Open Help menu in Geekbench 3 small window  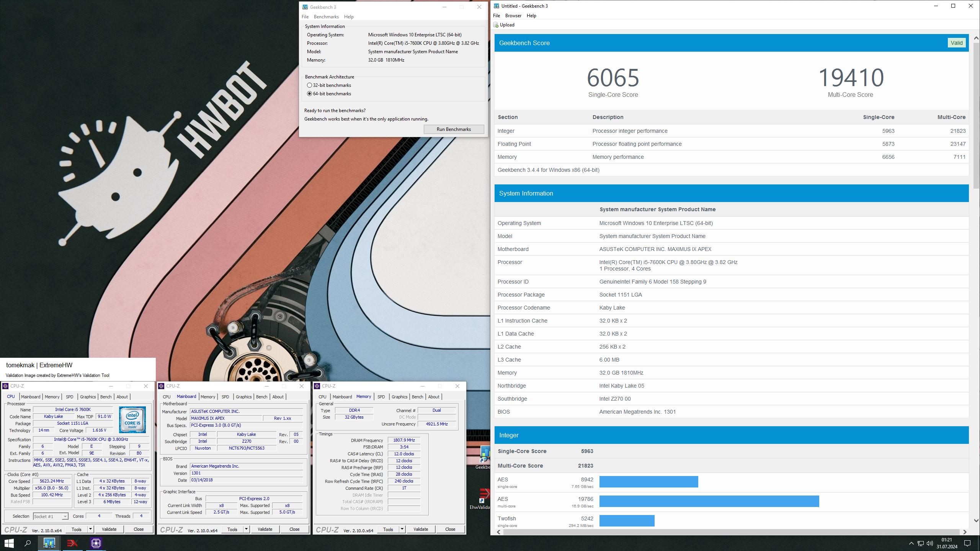349,17
